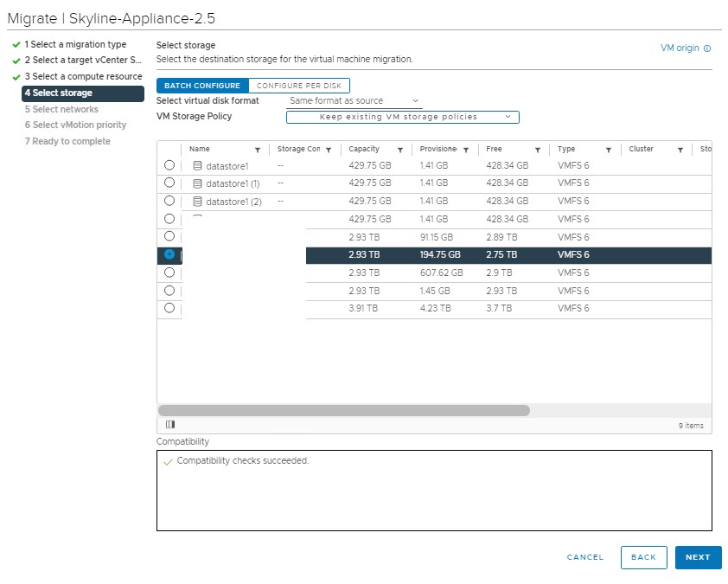The image size is (728, 584).
Task: Go to step 3 Select a compute resource
Action: tap(83, 77)
